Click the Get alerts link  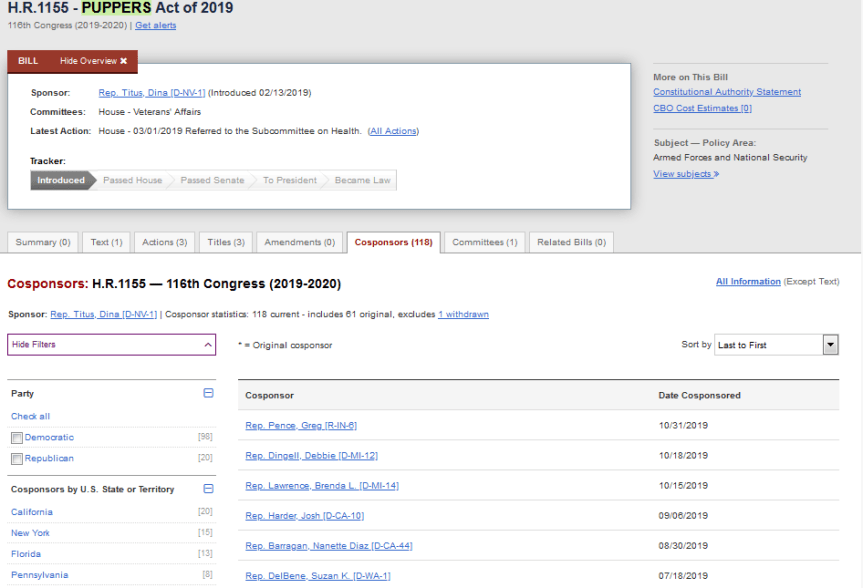click(x=155, y=25)
